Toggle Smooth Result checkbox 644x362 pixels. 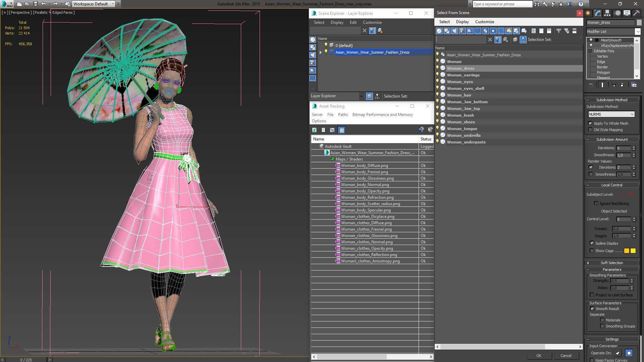pos(592,309)
